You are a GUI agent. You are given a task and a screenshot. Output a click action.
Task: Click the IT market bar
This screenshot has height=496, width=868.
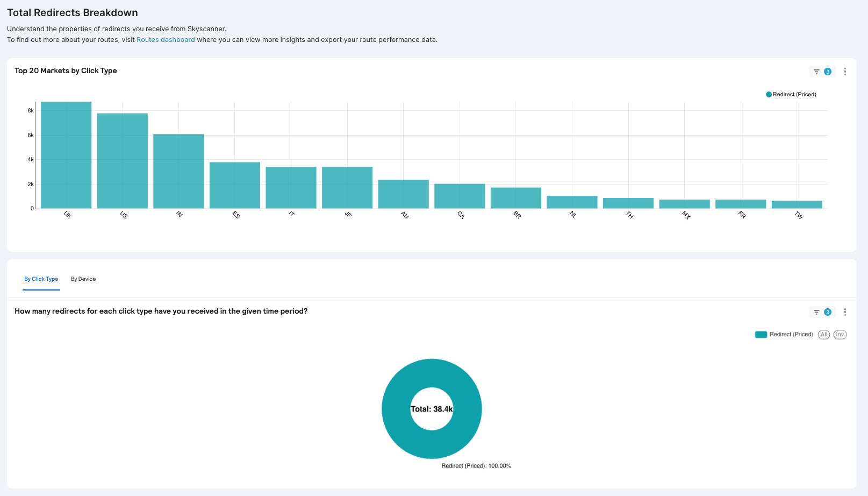click(x=291, y=188)
